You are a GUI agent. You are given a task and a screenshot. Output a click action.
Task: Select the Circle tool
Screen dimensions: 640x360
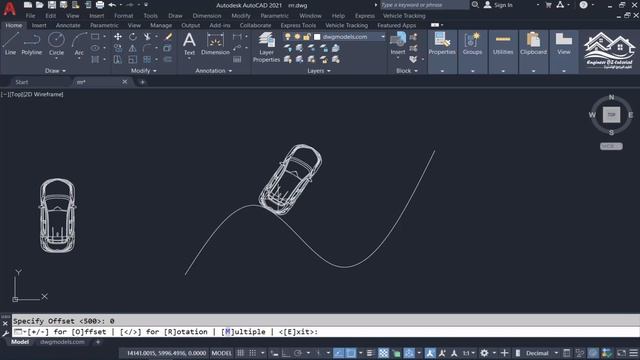pos(56,44)
